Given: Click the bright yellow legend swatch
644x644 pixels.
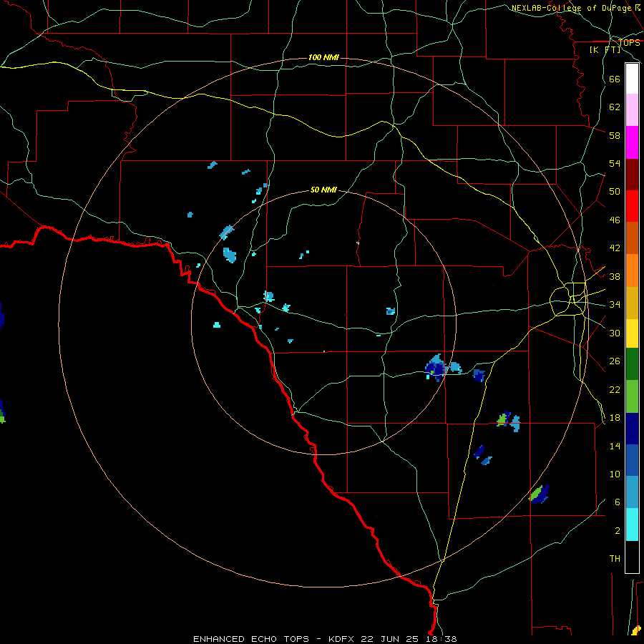Looking at the screenshot, I should pyautogui.click(x=632, y=333).
